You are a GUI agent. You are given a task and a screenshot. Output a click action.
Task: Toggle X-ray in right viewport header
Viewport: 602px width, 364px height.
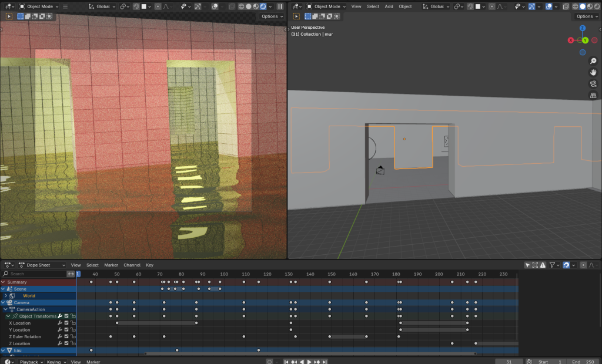[x=566, y=6]
